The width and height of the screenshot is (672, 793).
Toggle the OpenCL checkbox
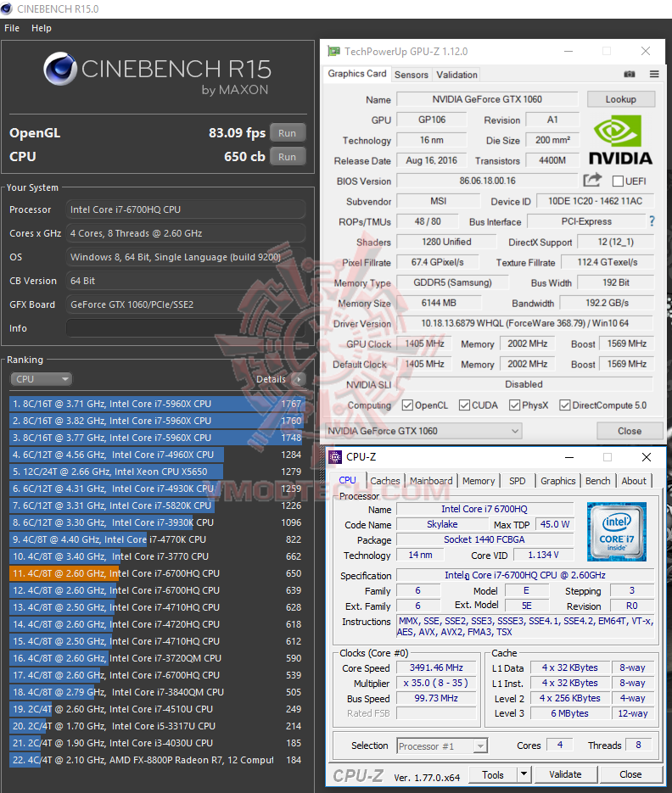click(407, 405)
